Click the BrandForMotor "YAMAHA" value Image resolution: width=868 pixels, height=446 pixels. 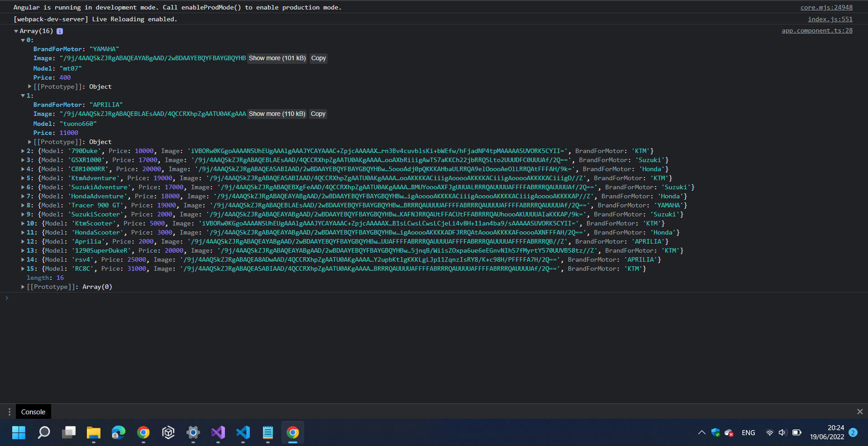104,49
